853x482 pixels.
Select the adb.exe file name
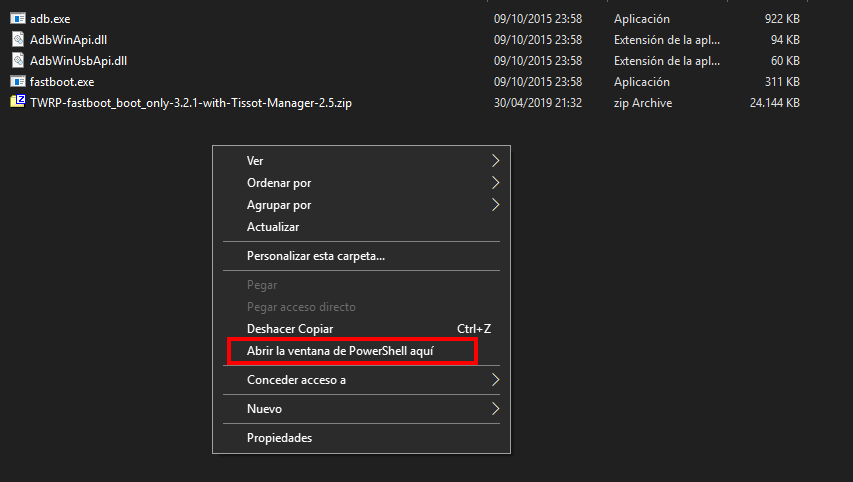click(x=50, y=19)
